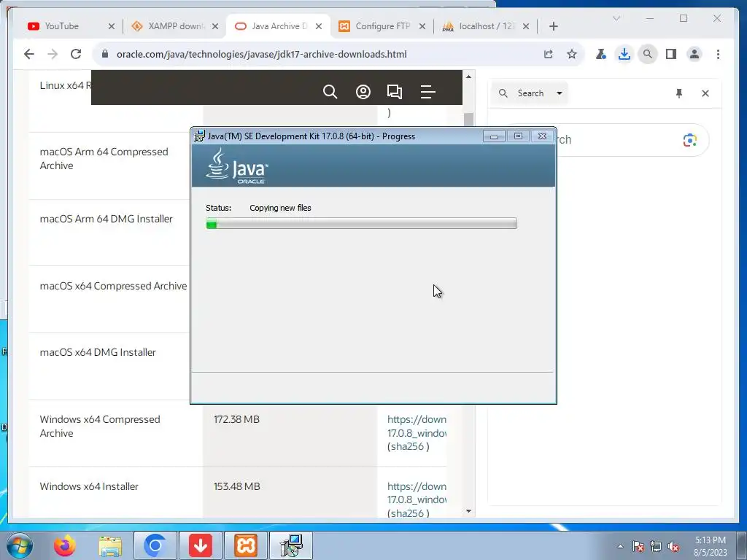747x560 pixels.
Task: Select '172.38 MB' file size cell
Action: pos(237,419)
